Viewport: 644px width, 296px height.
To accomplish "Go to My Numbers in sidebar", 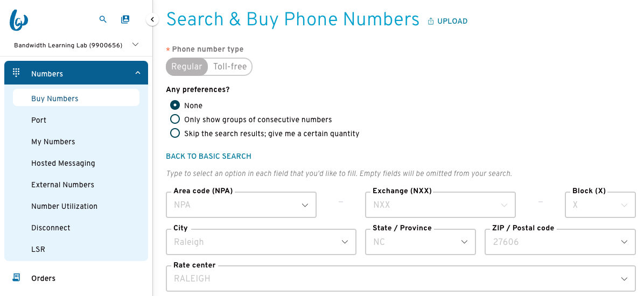I will [53, 142].
